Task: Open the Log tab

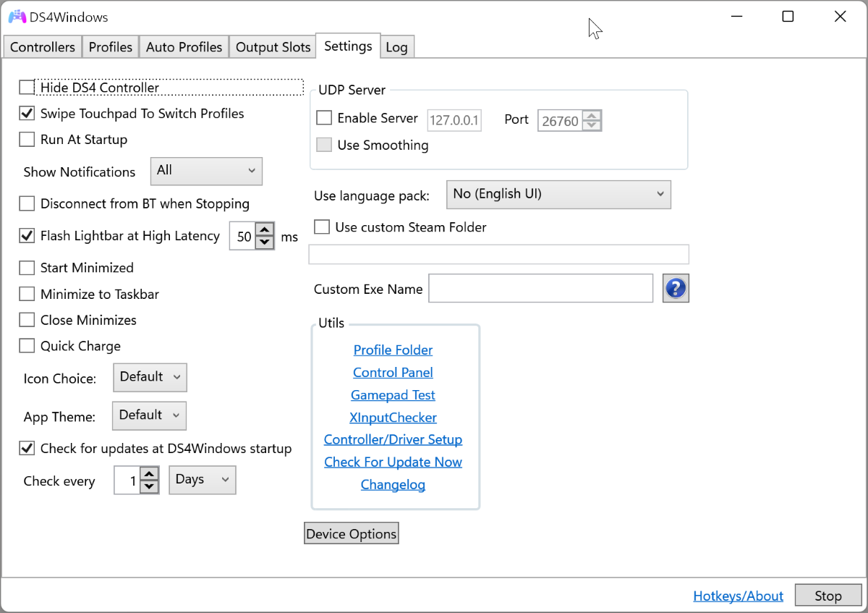Action: (x=396, y=47)
